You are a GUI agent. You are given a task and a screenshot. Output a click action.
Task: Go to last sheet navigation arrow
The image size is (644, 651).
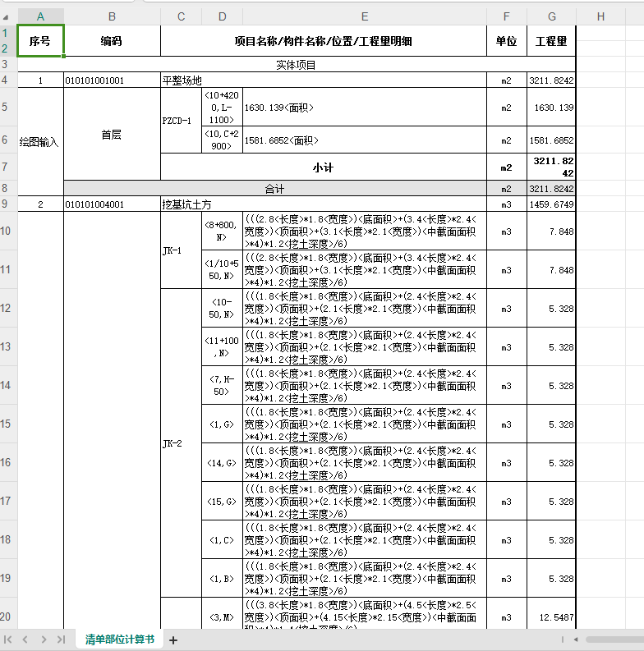(x=61, y=640)
